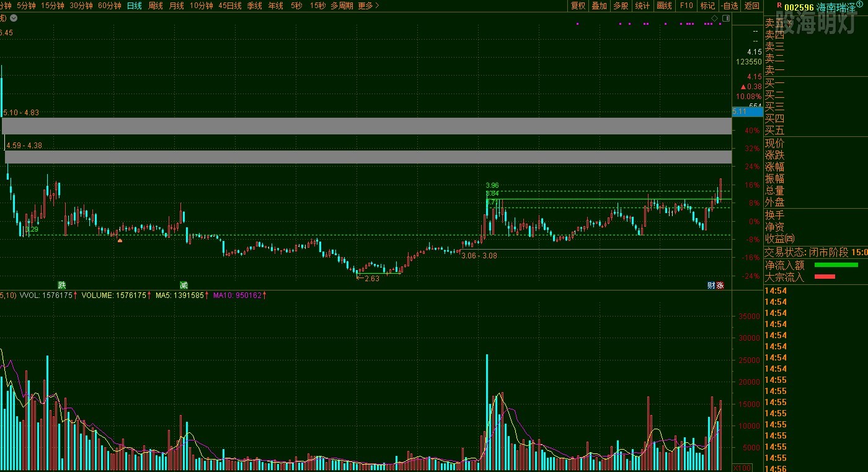Click the 2.63 low price label
This screenshot has height=472, width=868.
pos(372,279)
